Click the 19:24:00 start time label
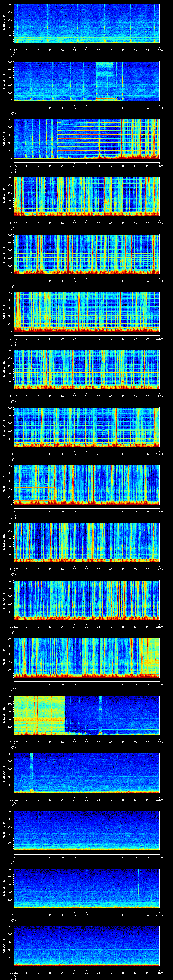 click(13, 627)
